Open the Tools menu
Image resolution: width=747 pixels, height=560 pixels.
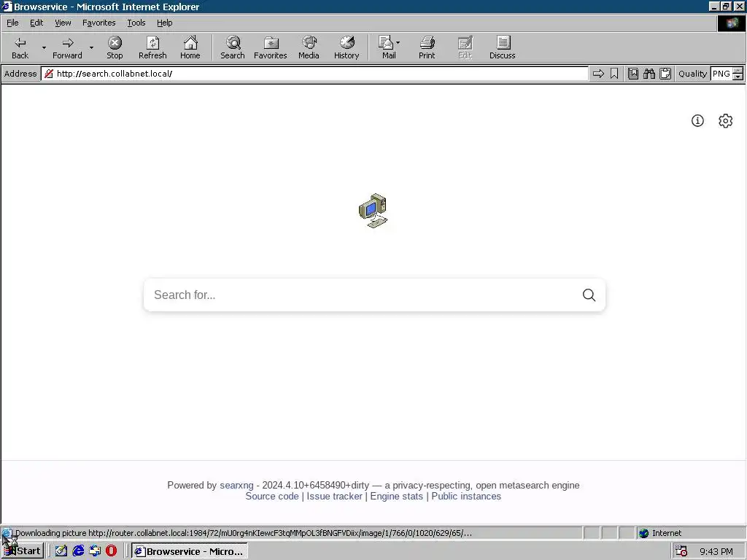point(136,23)
